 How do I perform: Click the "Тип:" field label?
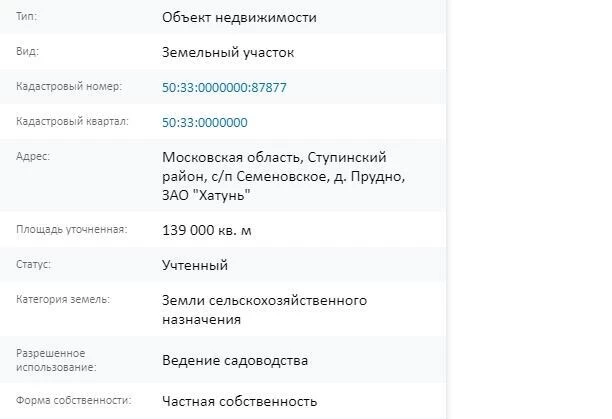point(27,17)
